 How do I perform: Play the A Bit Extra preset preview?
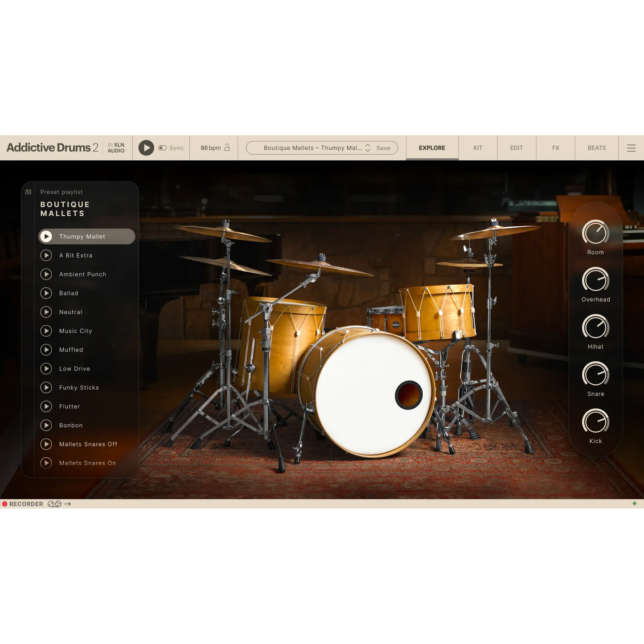pyautogui.click(x=46, y=255)
